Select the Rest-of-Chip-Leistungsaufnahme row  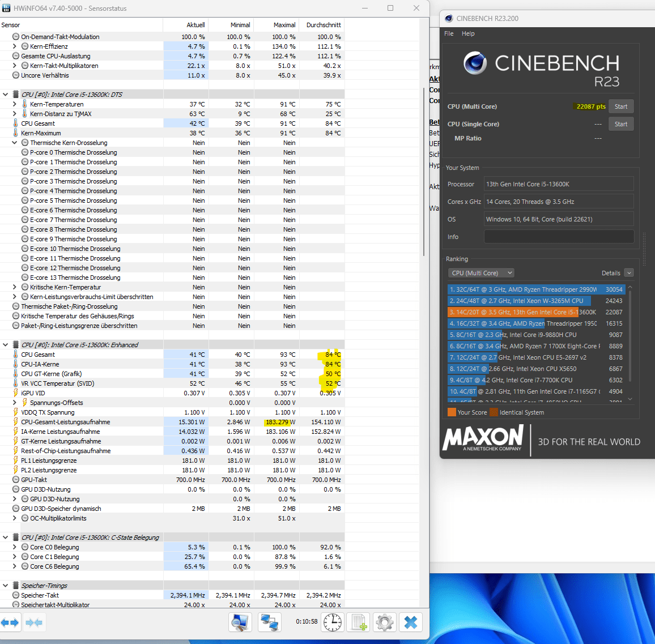click(x=172, y=451)
